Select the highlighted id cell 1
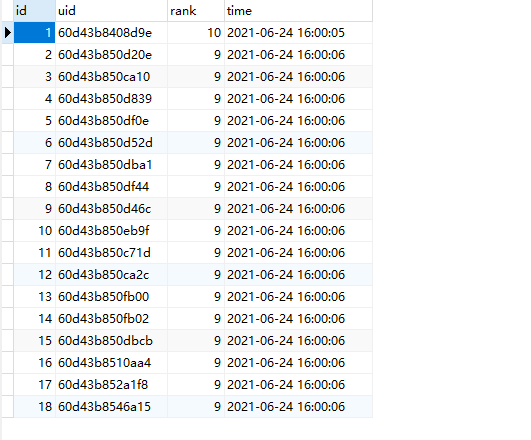The height and width of the screenshot is (440, 531). (x=34, y=33)
